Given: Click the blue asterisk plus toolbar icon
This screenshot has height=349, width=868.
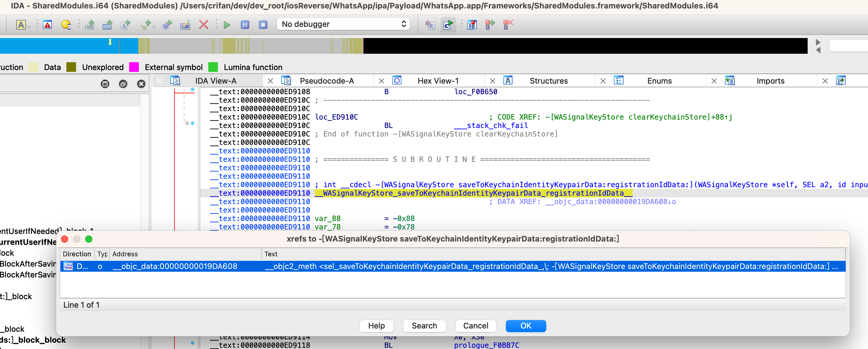Looking at the screenshot, I should [167, 25].
